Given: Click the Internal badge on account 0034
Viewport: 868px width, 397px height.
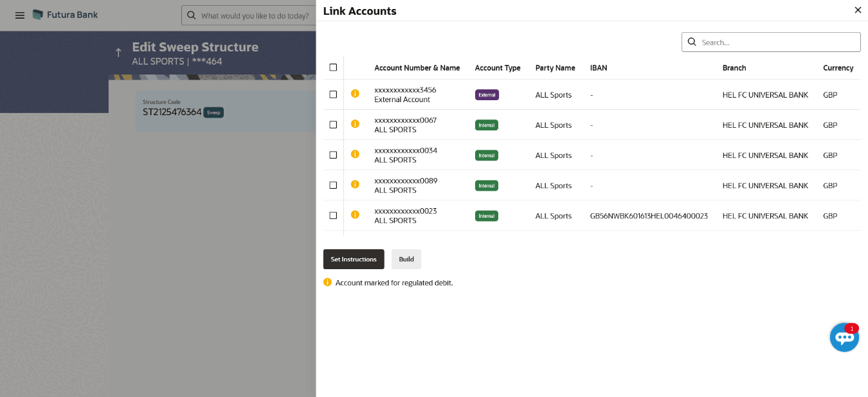Looking at the screenshot, I should (487, 155).
